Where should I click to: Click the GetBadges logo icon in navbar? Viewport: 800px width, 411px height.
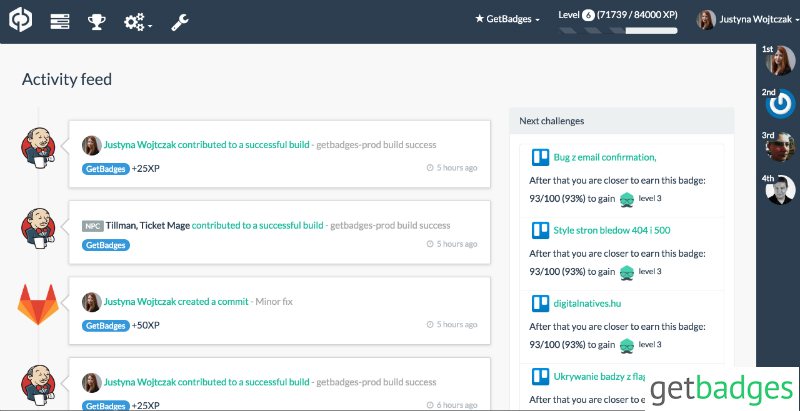(22, 20)
